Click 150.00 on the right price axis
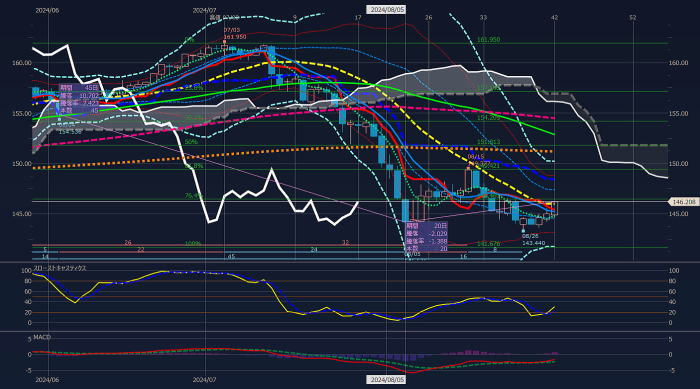 pyautogui.click(x=678, y=163)
